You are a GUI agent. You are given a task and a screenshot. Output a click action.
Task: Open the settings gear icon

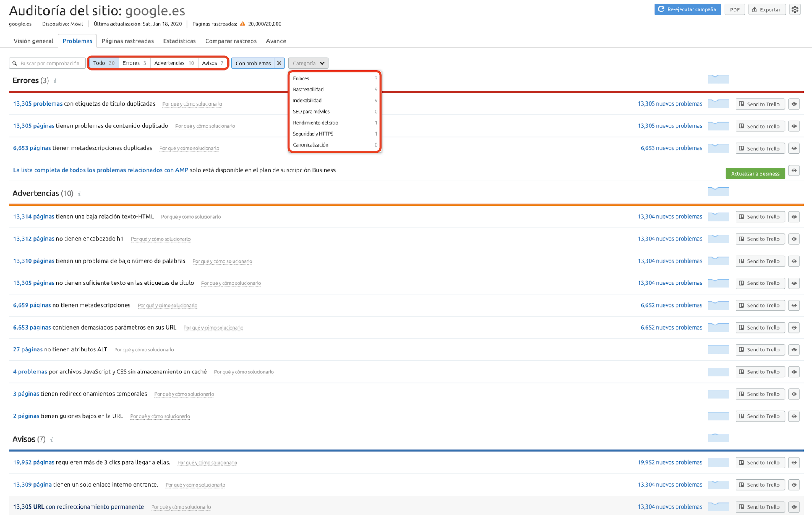(x=795, y=9)
